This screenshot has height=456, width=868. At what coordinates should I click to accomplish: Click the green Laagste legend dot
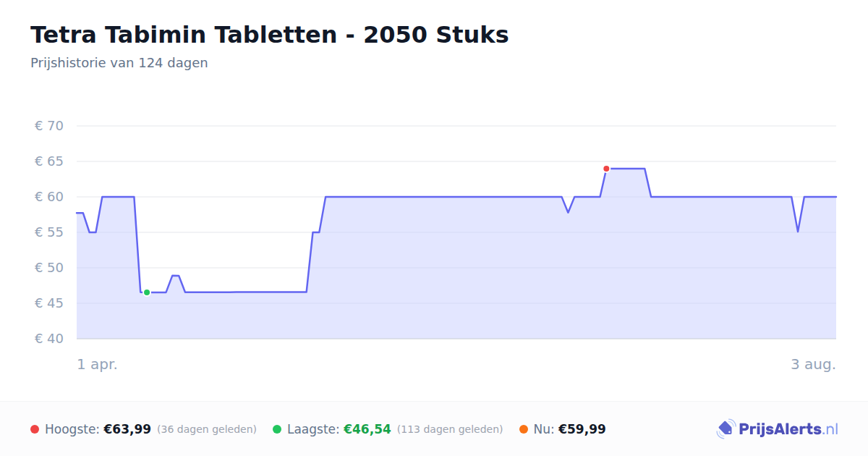pyautogui.click(x=277, y=429)
